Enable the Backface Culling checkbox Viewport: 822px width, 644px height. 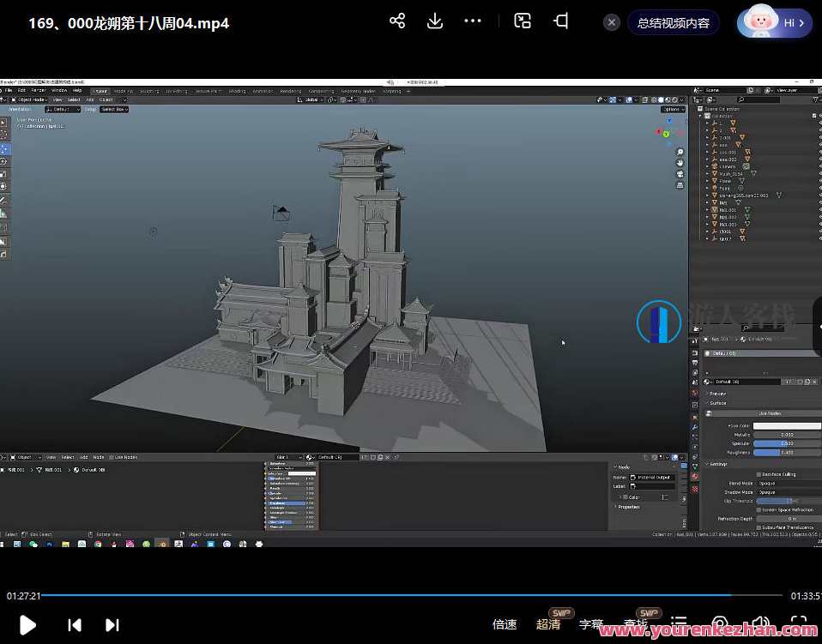pyautogui.click(x=759, y=474)
